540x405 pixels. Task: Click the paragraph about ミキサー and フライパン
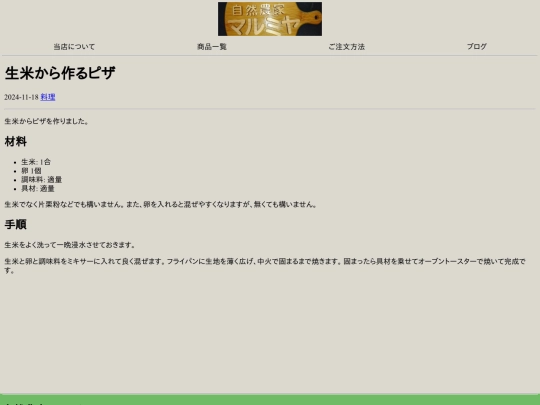click(x=265, y=266)
